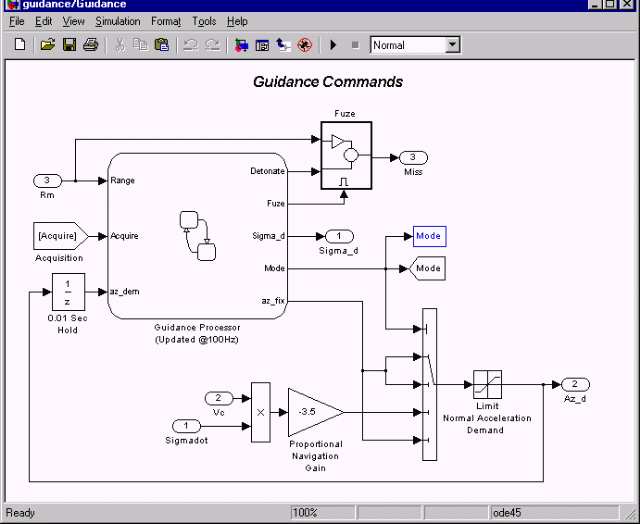Select the Sigmadot input port block
The width and height of the screenshot is (640, 524).
point(187,426)
